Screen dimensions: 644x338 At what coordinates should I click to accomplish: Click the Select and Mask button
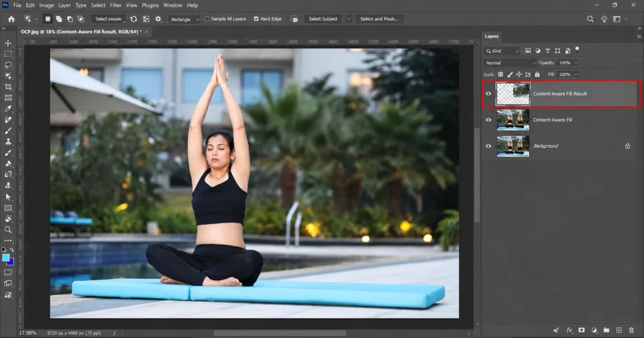point(379,19)
